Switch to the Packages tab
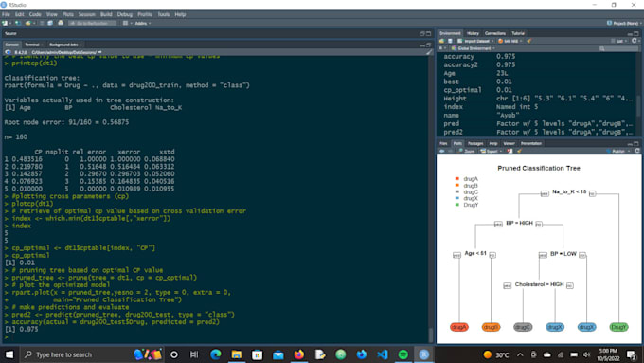Image resolution: width=644 pixels, height=363 pixels. (475, 143)
